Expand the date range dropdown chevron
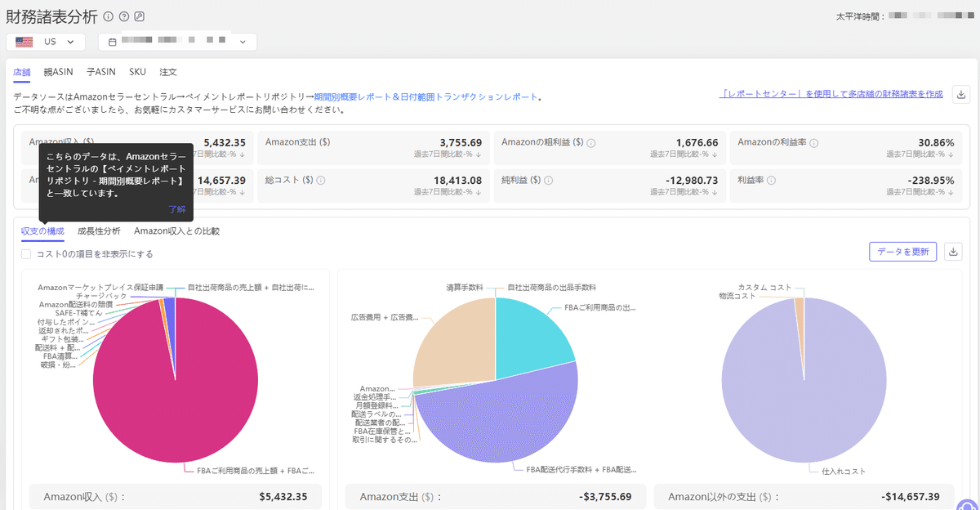Image resolution: width=980 pixels, height=510 pixels. [243, 42]
